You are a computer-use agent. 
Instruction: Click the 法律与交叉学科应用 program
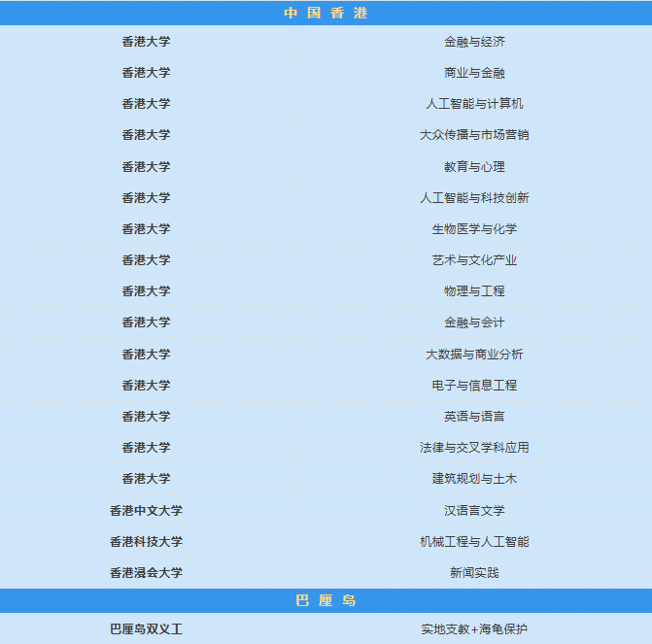point(474,447)
